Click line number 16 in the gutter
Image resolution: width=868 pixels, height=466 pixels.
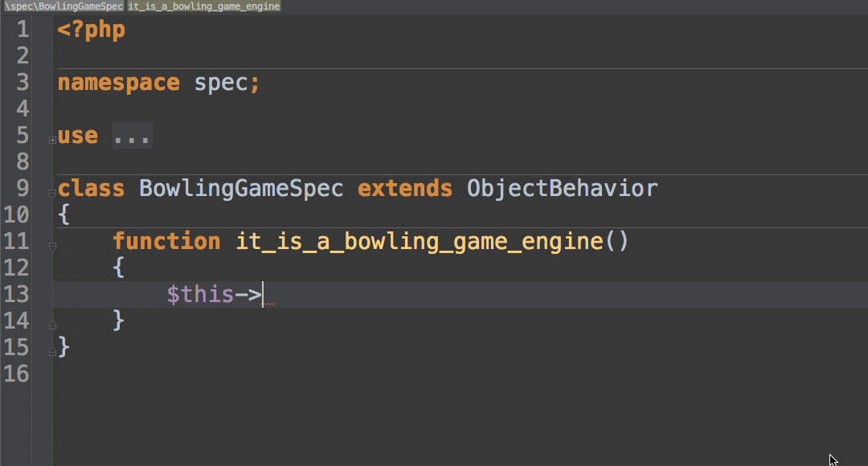[16, 374]
